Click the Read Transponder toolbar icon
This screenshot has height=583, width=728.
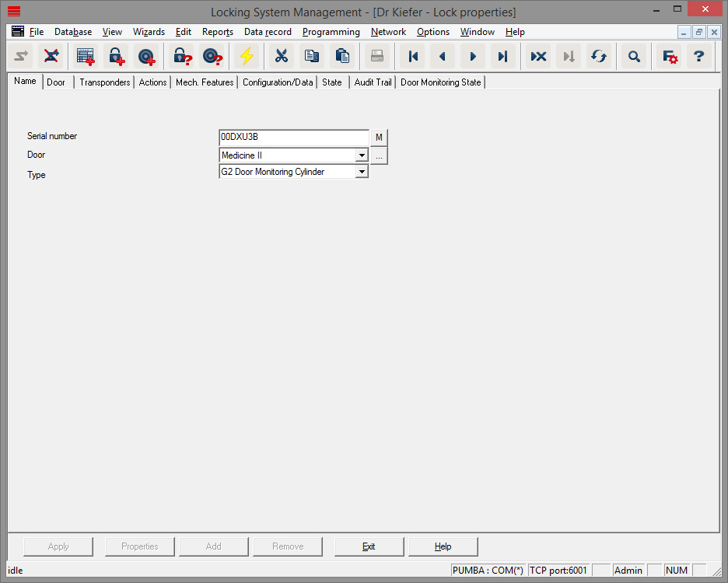coord(210,56)
